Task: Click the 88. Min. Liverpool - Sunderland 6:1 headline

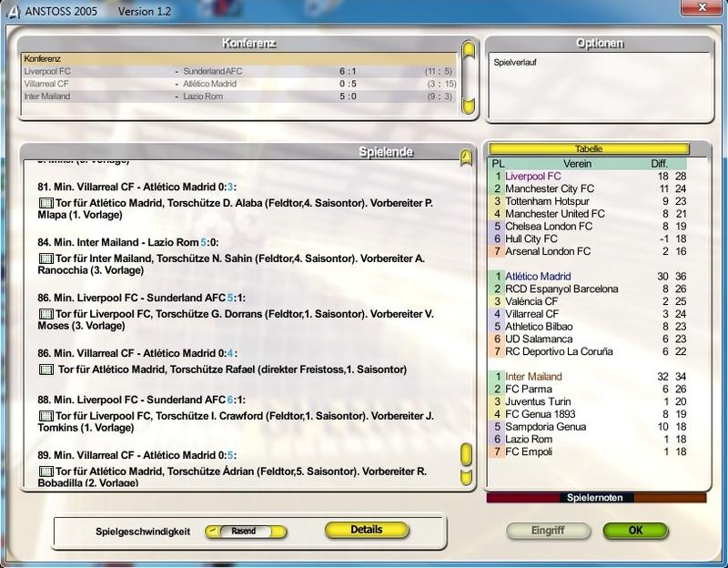Action: tap(142, 401)
